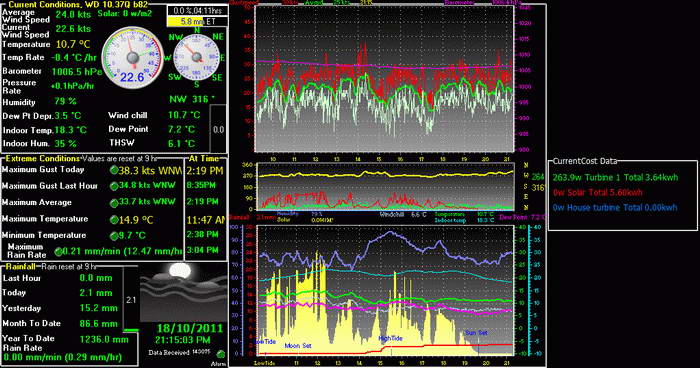Open the wind speed gauge dial showing 22.6

[x=133, y=58]
